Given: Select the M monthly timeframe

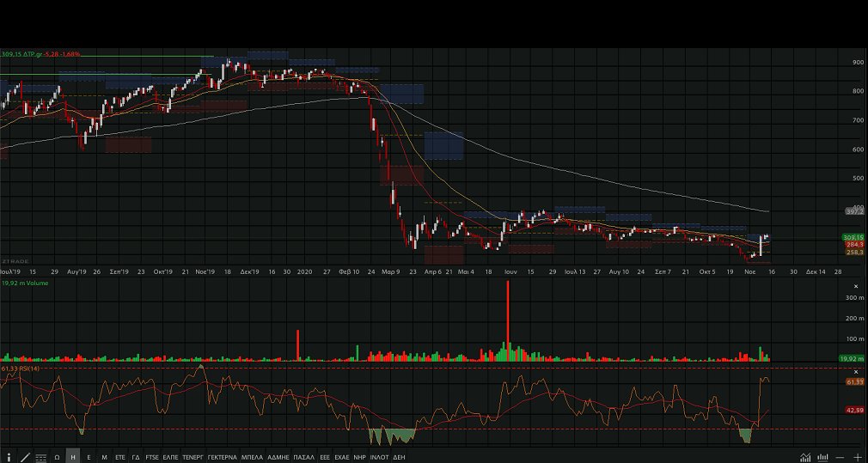Looking at the screenshot, I should click(104, 457).
